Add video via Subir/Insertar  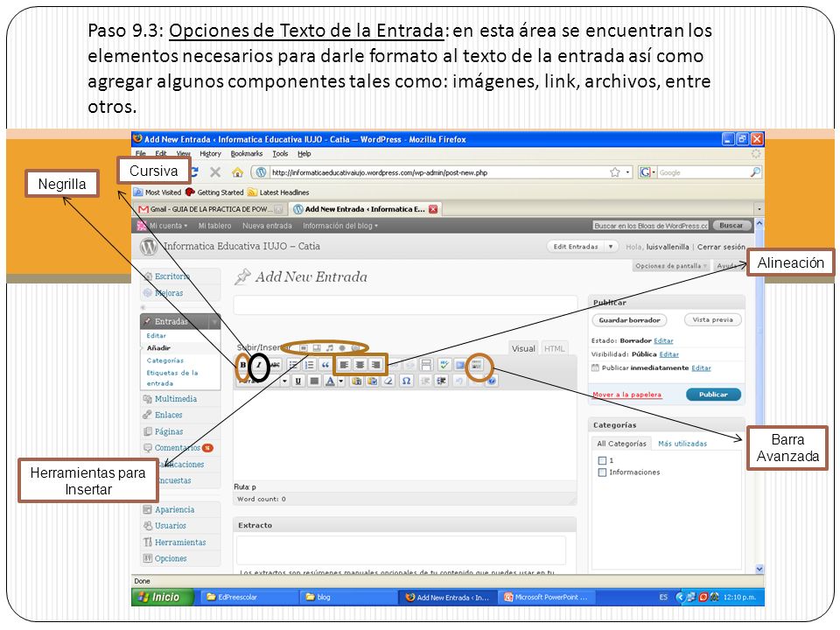tap(317, 348)
